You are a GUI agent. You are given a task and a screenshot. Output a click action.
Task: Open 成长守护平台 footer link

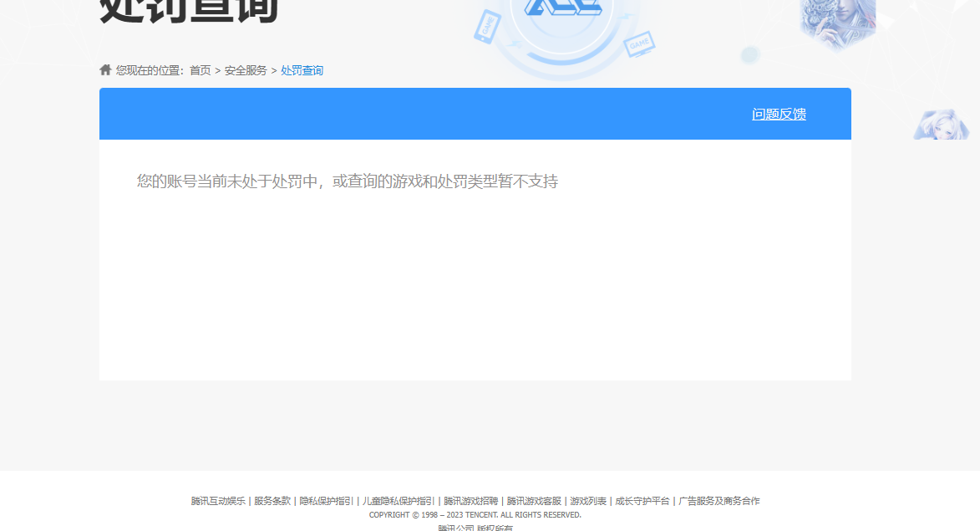point(642,501)
